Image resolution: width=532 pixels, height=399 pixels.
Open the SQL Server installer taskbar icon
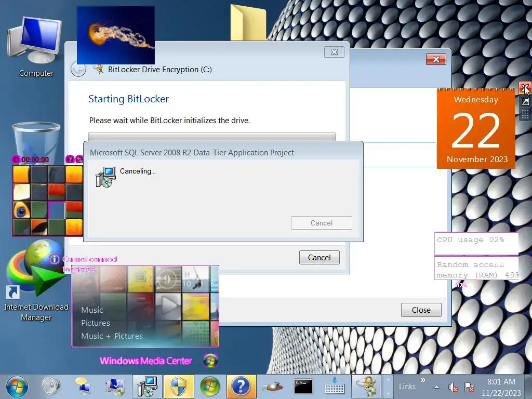147,387
